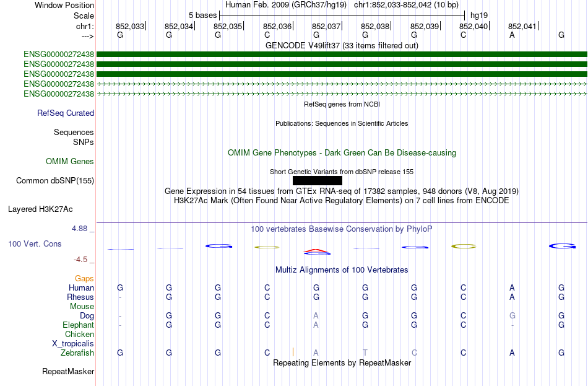Click the -4.5 PhyloP minimum value
The image size is (588, 386).
tap(80, 260)
